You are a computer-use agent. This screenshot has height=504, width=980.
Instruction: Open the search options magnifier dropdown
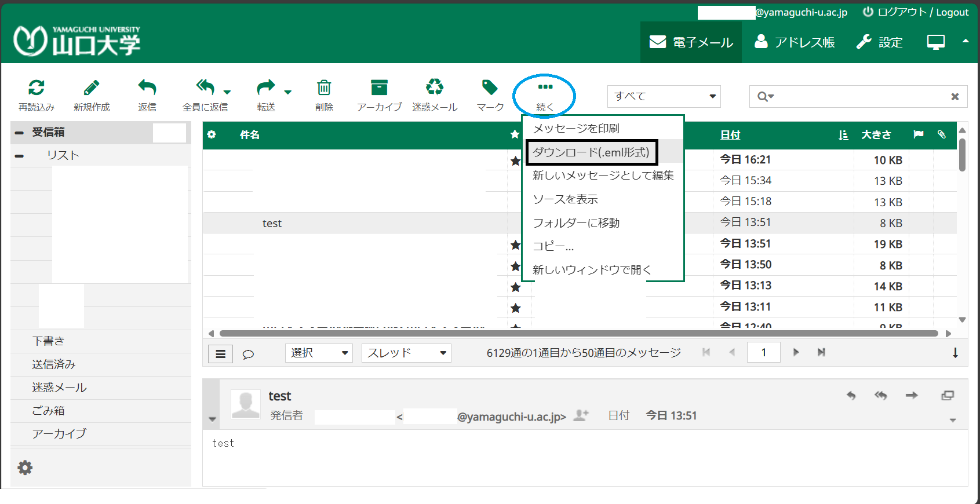coord(766,97)
